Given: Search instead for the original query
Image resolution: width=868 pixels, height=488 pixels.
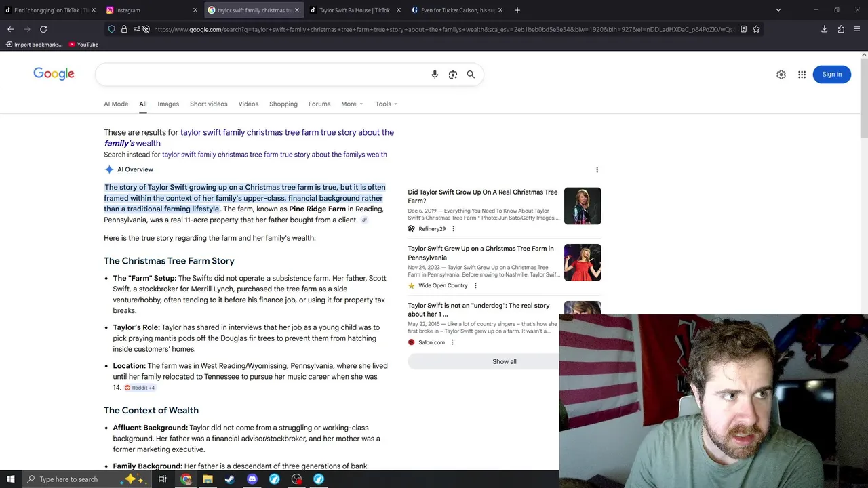Looking at the screenshot, I should (x=275, y=155).
